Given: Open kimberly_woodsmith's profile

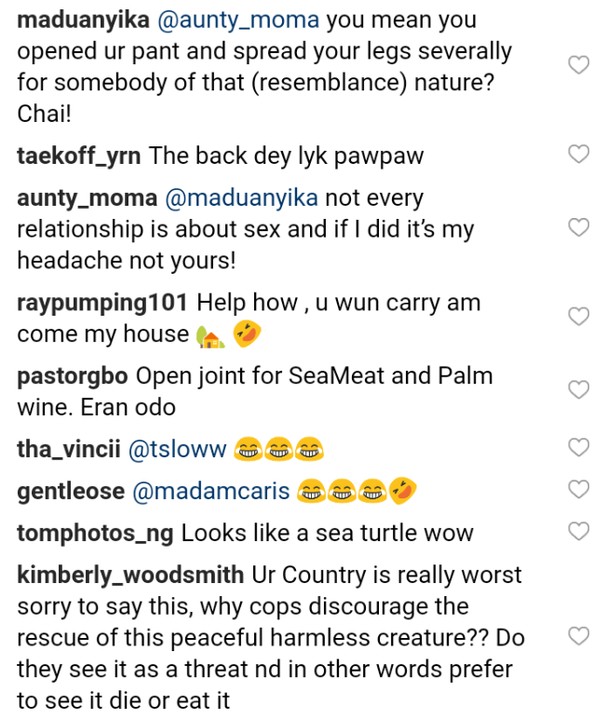Looking at the screenshot, I should 130,576.
